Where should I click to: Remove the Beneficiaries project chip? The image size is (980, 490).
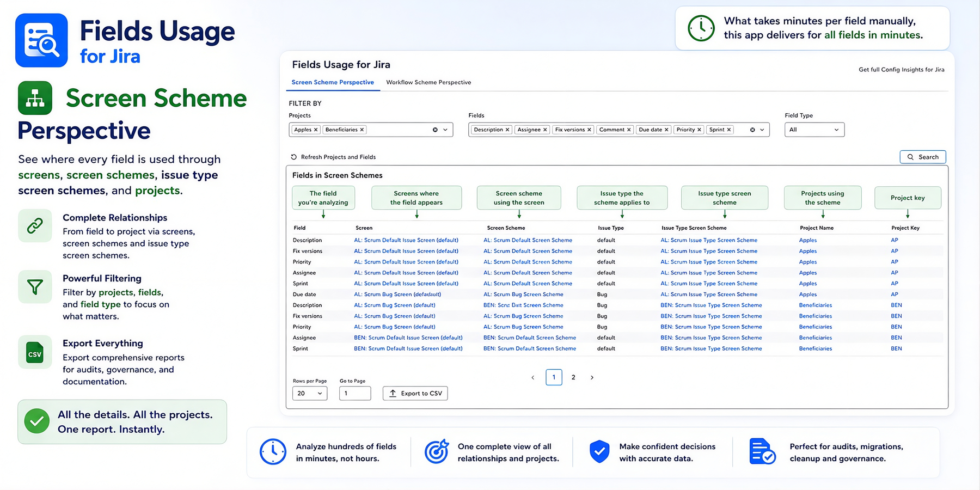pos(362,130)
